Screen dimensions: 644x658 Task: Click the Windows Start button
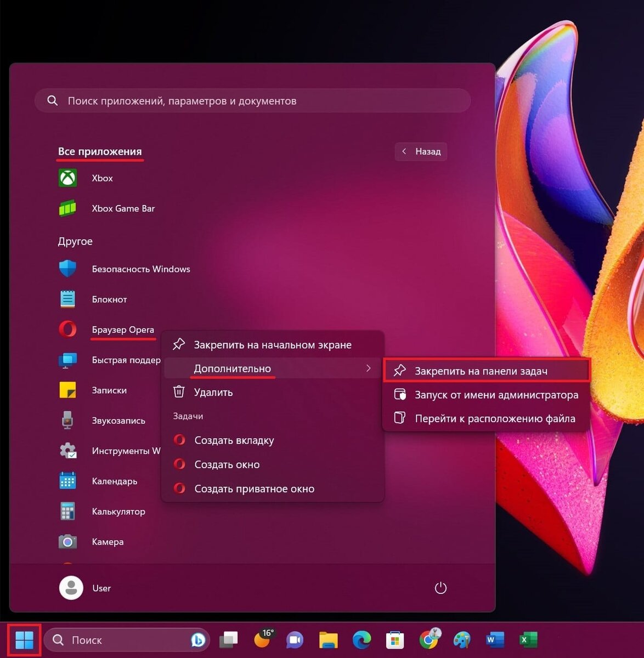pyautogui.click(x=25, y=639)
